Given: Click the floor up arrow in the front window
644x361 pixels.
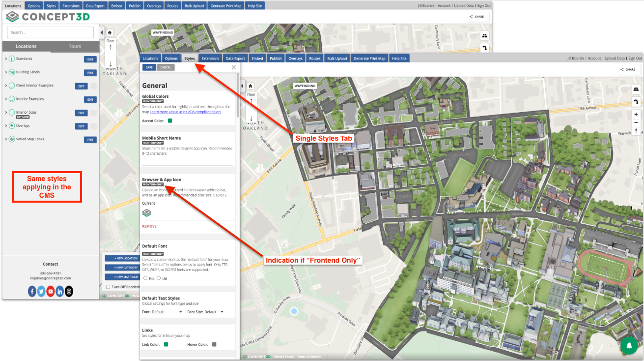Looking at the screenshot, I should coord(251,101).
